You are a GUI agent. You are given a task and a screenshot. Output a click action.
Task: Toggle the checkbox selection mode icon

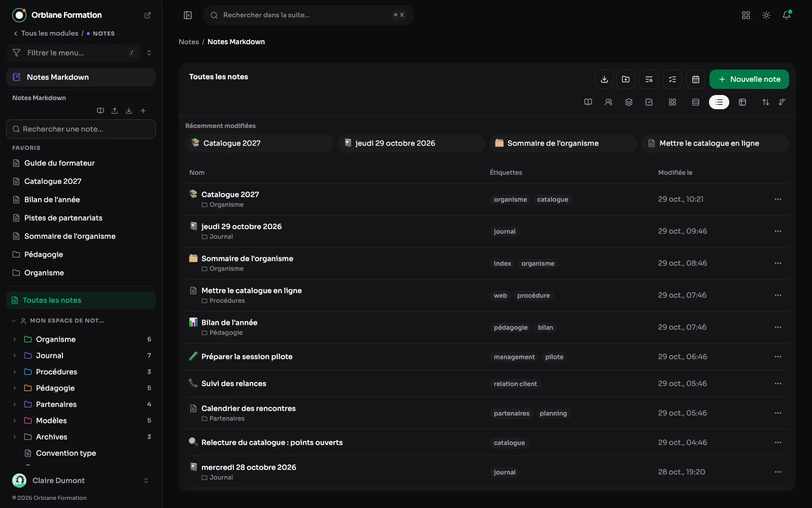[649, 102]
